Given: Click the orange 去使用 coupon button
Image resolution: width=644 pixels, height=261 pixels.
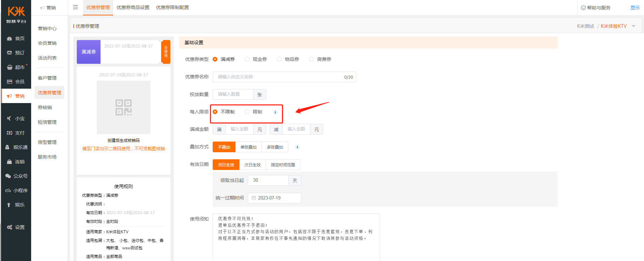Looking at the screenshot, I should tap(166, 52).
